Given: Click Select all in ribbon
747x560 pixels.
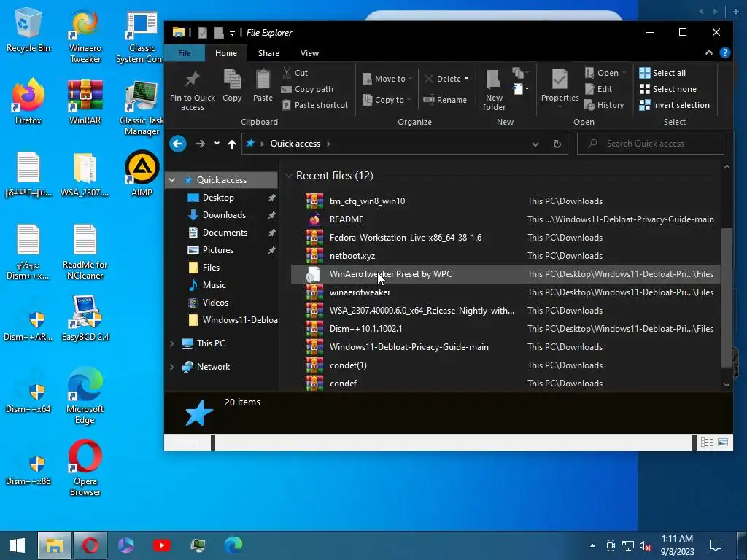Looking at the screenshot, I should pyautogui.click(x=662, y=73).
